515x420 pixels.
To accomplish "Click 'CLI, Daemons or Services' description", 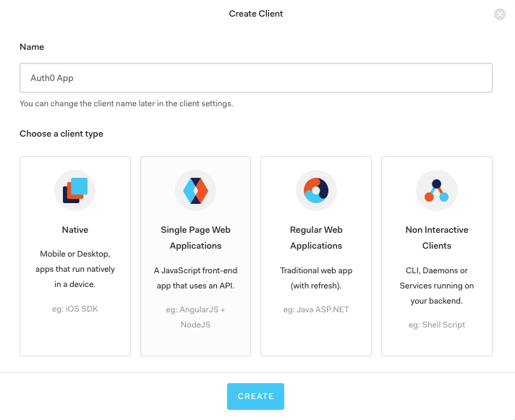I will pyautogui.click(x=436, y=286).
